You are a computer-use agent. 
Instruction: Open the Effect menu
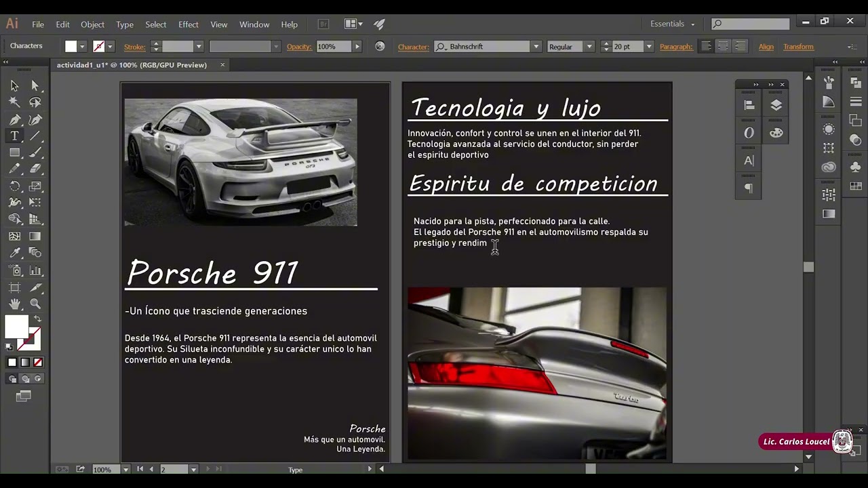click(x=189, y=24)
